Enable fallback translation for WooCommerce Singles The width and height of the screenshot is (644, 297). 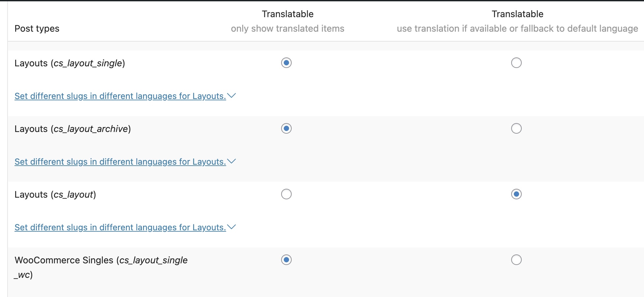(516, 260)
